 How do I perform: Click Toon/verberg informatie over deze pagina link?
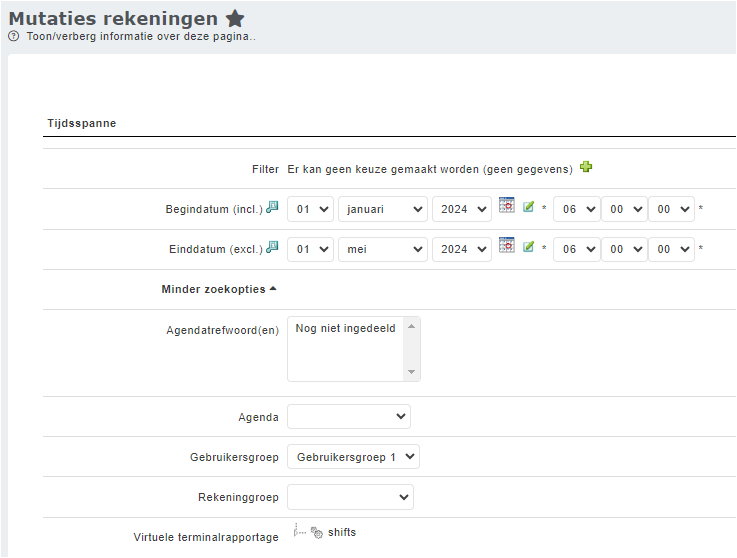(x=140, y=36)
